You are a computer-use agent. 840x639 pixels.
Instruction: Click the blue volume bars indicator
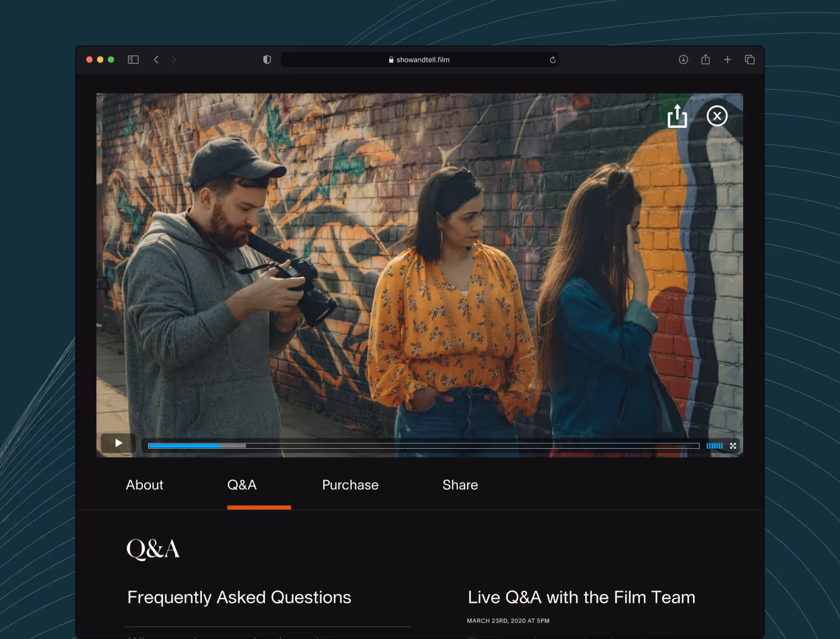[714, 445]
